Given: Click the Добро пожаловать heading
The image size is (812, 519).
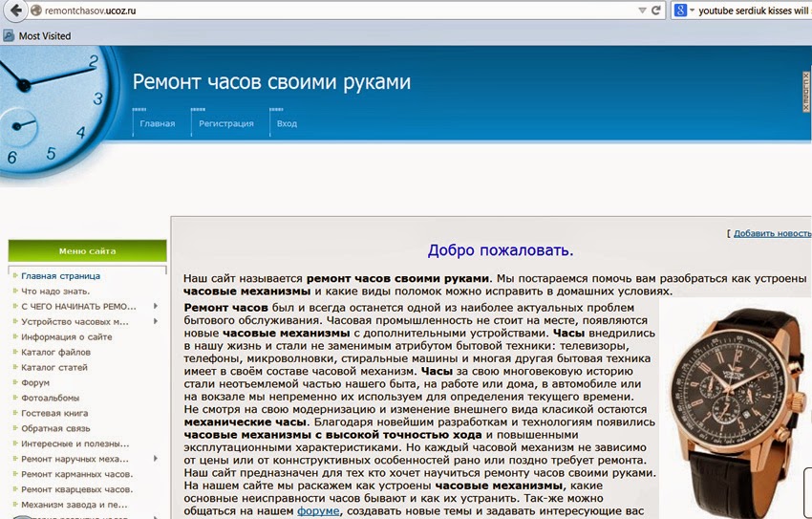Looking at the screenshot, I should pyautogui.click(x=501, y=250).
